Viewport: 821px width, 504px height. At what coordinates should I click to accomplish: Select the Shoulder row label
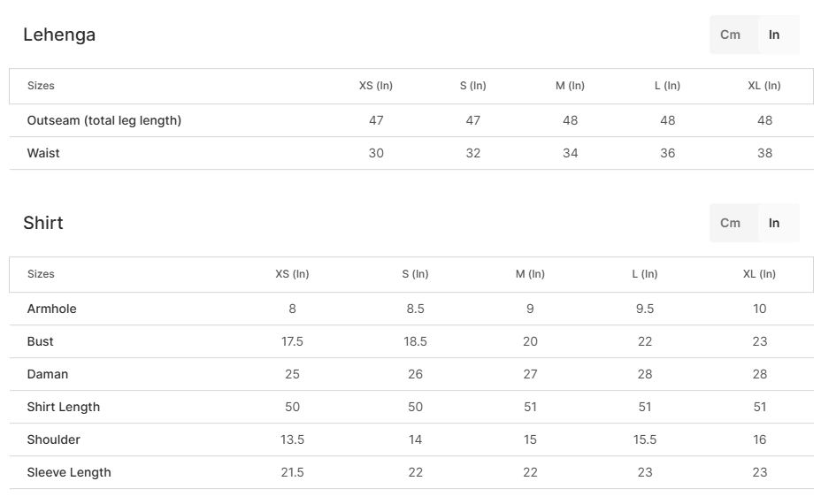[x=54, y=439]
